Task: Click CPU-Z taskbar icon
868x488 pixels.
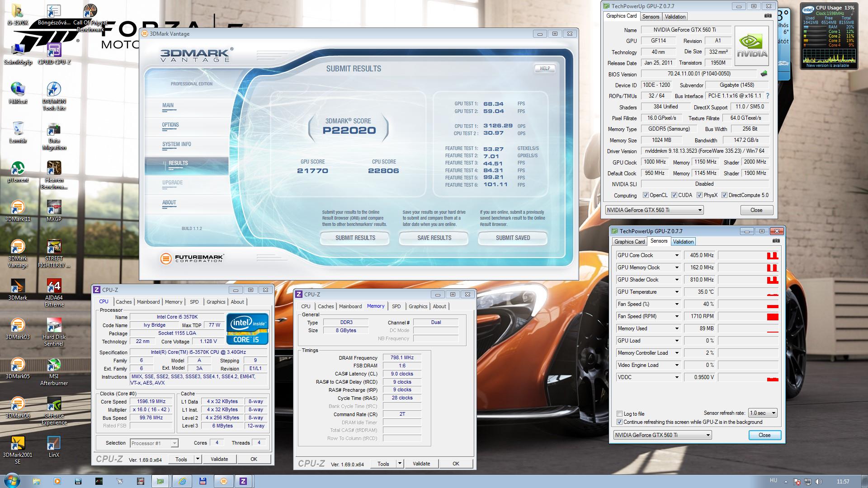Action: [243, 481]
